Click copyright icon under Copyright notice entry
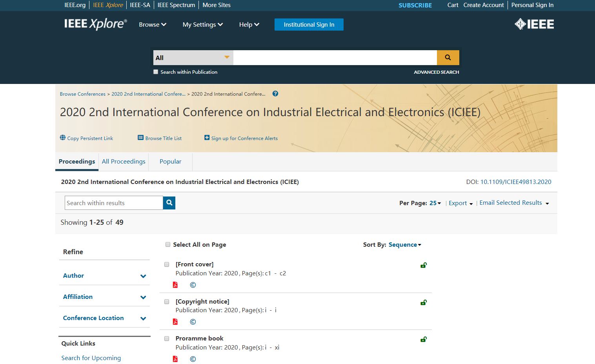595x364 pixels. pos(193,322)
